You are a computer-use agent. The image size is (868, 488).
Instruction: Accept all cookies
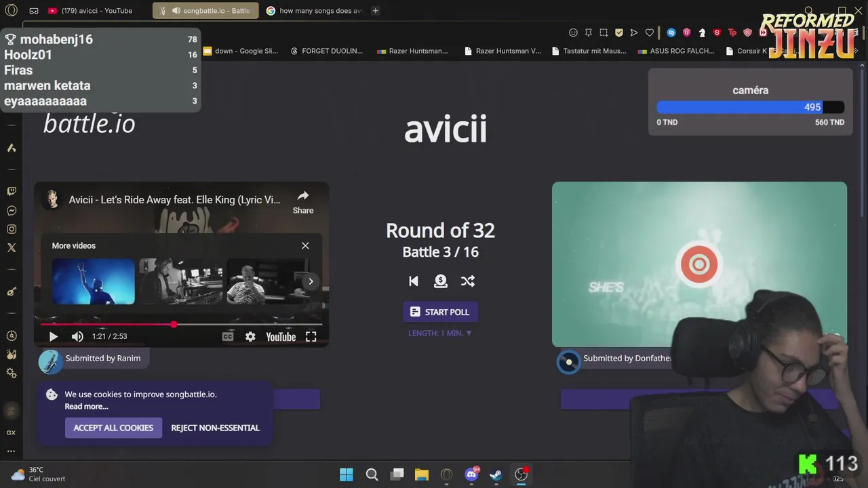[x=113, y=428]
